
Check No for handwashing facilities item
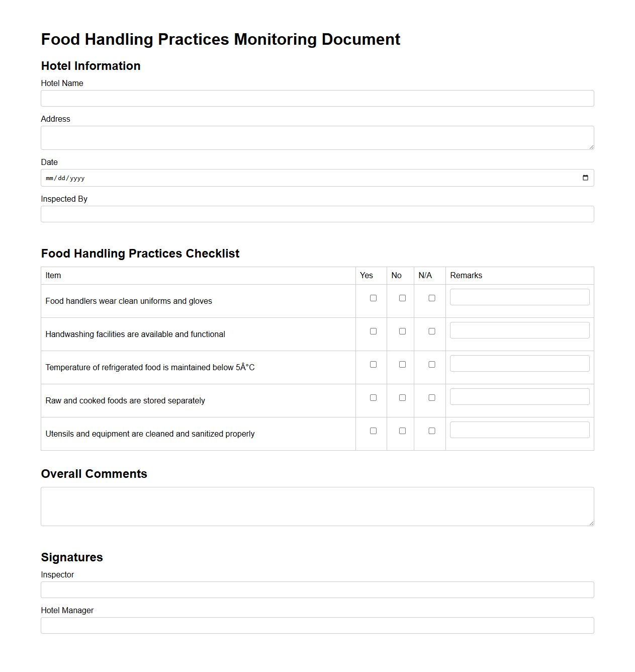[402, 331]
